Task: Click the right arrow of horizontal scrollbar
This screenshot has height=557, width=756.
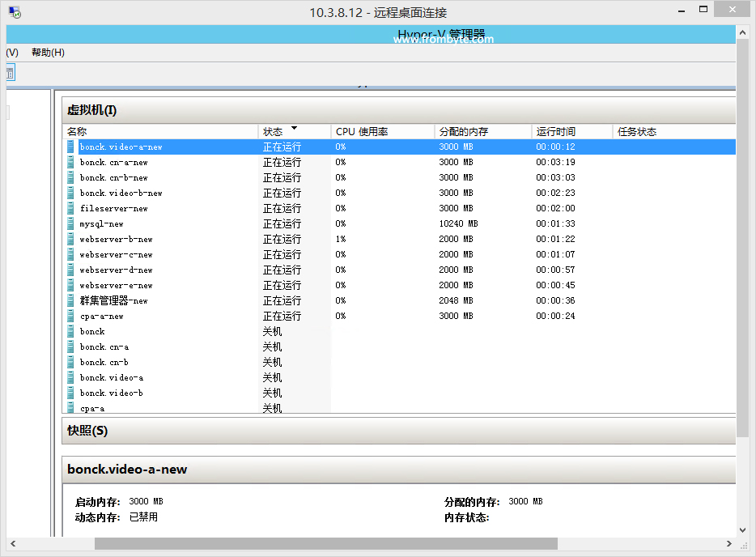Action: point(730,544)
